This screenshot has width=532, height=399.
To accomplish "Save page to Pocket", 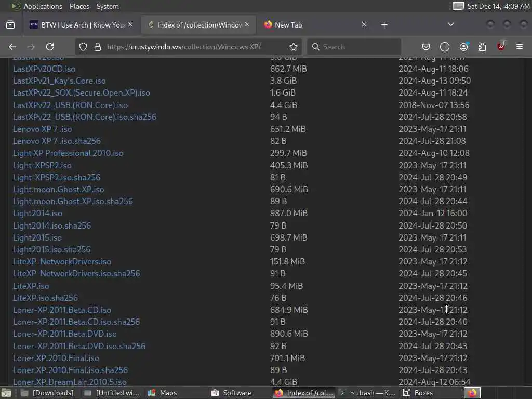I will pyautogui.click(x=426, y=47).
